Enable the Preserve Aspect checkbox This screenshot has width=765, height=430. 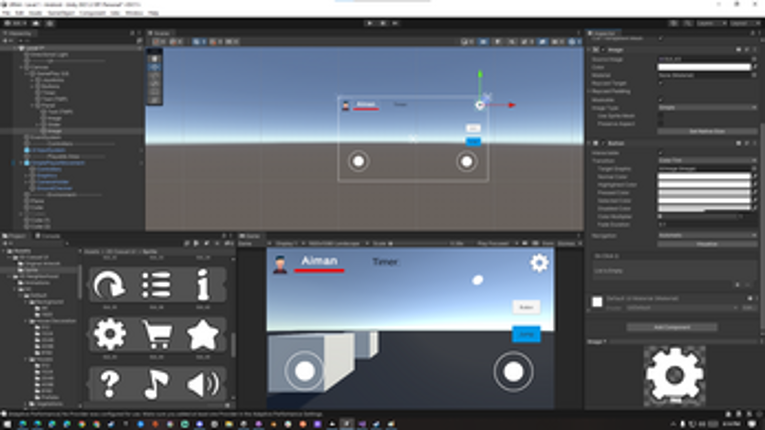pyautogui.click(x=661, y=123)
